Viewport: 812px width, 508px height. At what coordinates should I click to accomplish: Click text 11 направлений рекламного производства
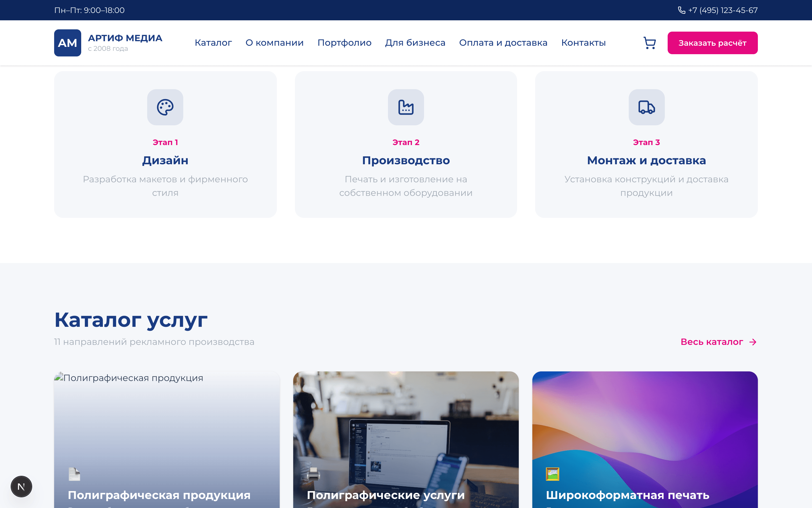tap(154, 342)
